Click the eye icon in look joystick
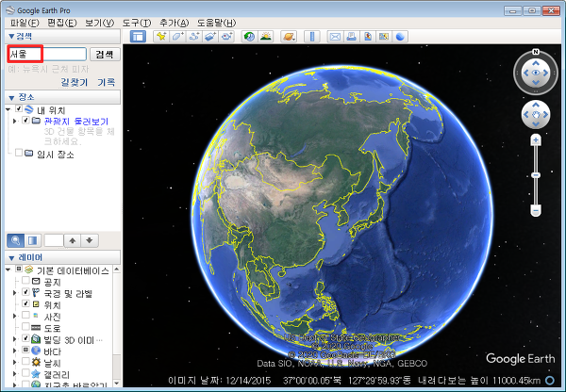The image size is (566, 392). pos(536,73)
